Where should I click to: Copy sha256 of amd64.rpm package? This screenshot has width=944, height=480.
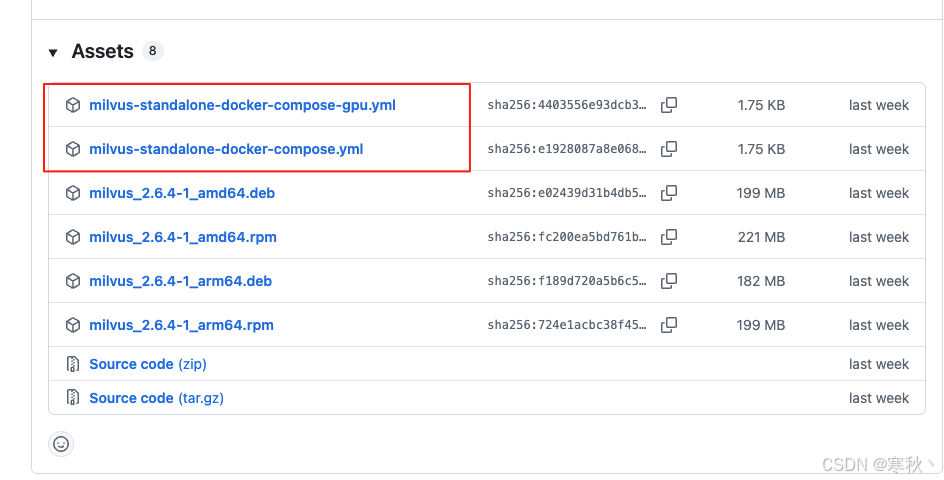(x=669, y=237)
